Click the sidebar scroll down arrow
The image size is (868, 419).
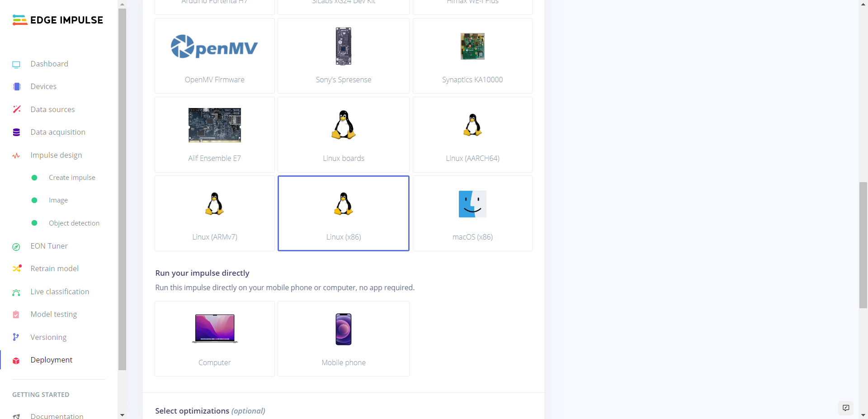point(122,415)
